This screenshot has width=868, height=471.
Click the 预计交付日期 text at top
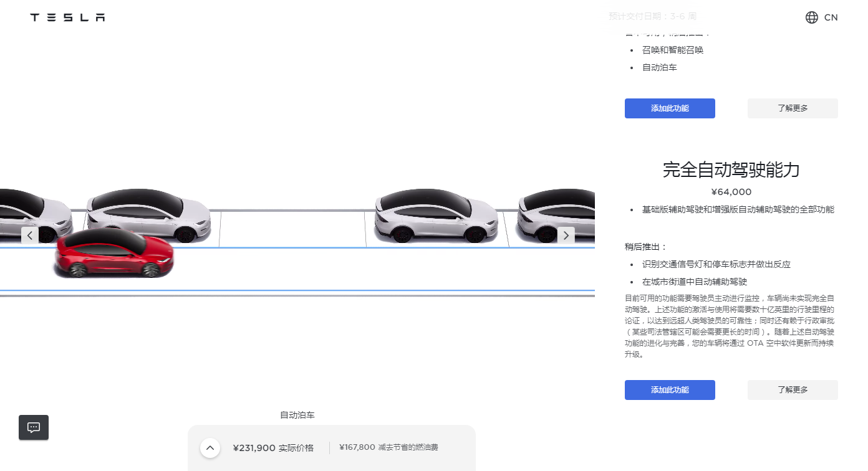point(652,16)
